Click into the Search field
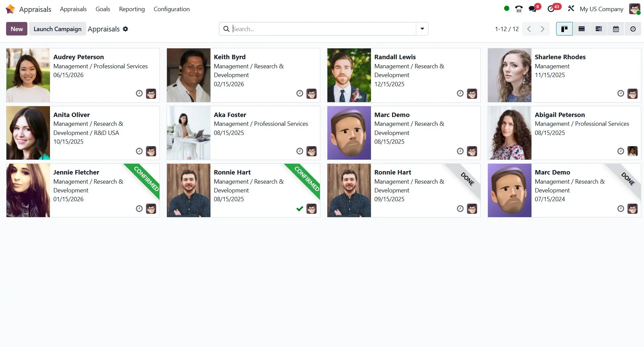The width and height of the screenshot is (644, 347). point(323,29)
